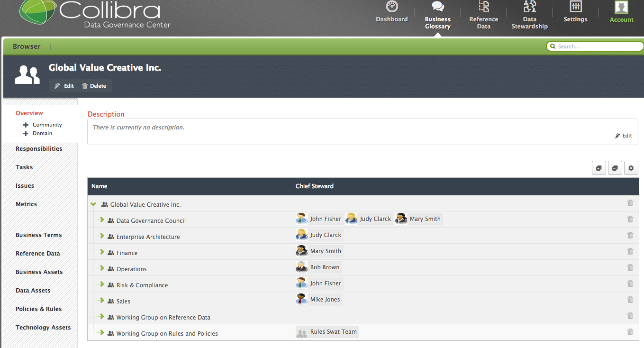644x348 pixels.
Task: Click Bob Brown's avatar in Operations row
Action: 301,267
